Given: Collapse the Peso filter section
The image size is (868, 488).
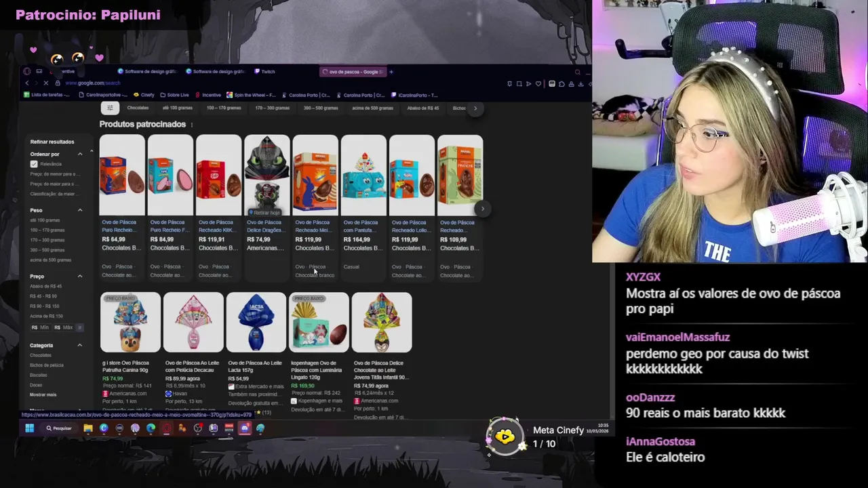Looking at the screenshot, I should [80, 210].
